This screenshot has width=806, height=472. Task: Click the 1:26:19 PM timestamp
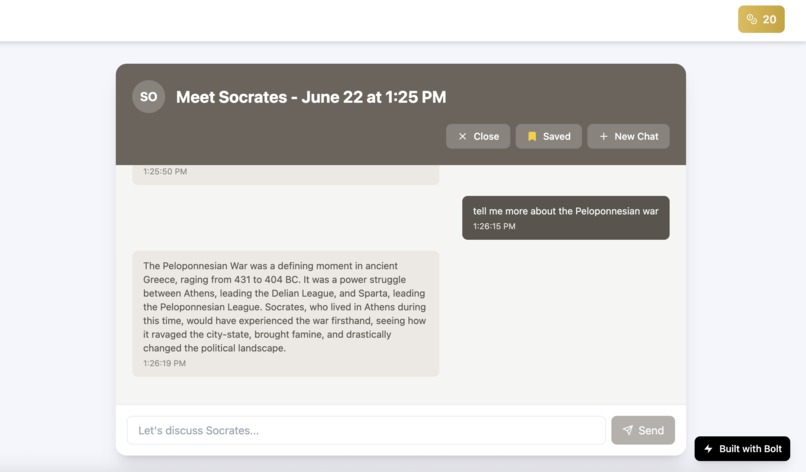[x=164, y=363]
